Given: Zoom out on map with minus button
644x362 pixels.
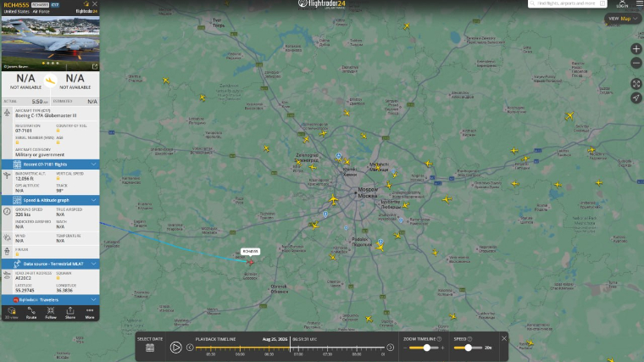Looking at the screenshot, I should [636, 64].
